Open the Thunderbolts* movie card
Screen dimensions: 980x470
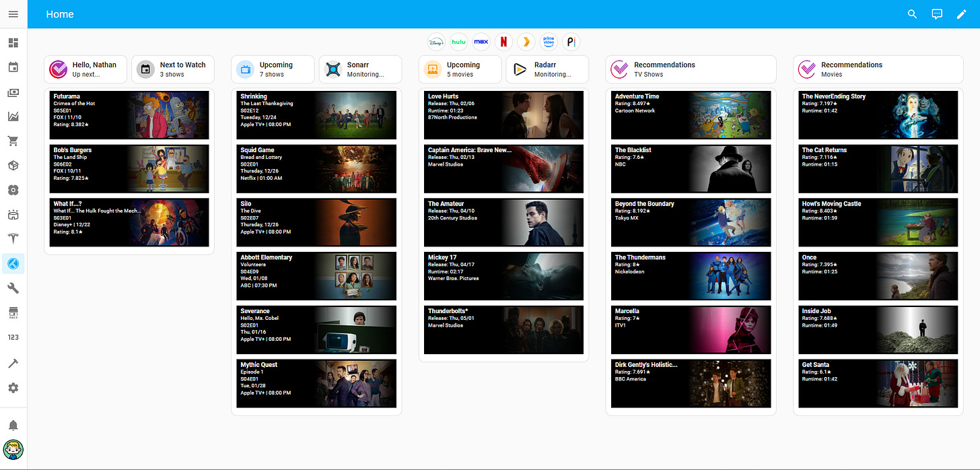[503, 330]
